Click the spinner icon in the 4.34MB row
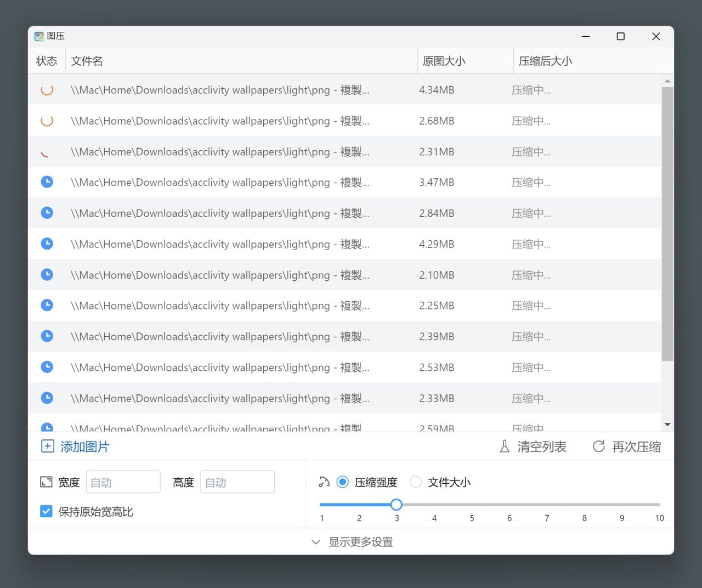702x588 pixels. tap(47, 89)
